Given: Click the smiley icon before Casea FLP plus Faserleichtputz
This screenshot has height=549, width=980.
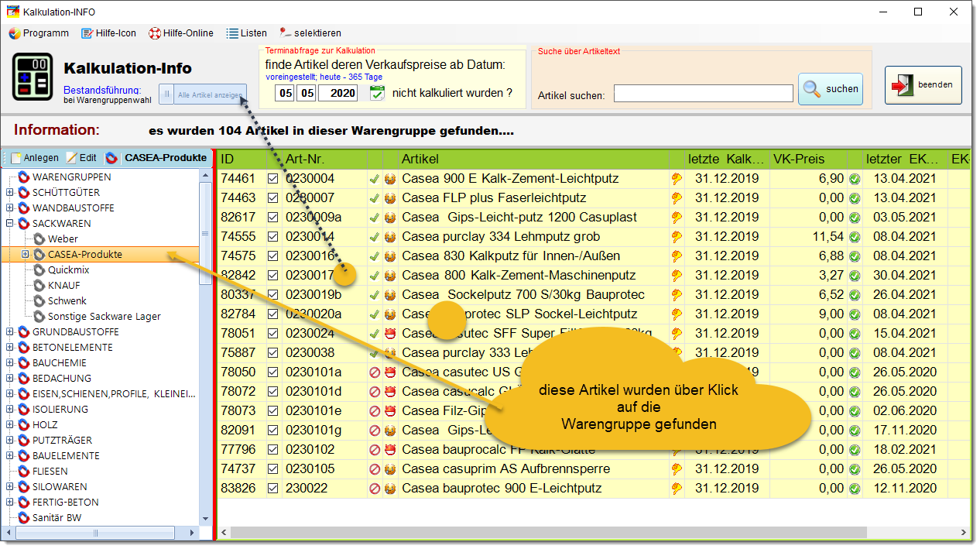Looking at the screenshot, I should [x=390, y=198].
